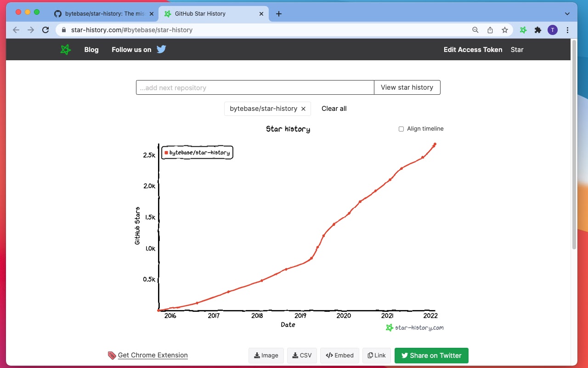The width and height of the screenshot is (588, 368).
Task: Click the Star link in header
Action: click(x=517, y=50)
